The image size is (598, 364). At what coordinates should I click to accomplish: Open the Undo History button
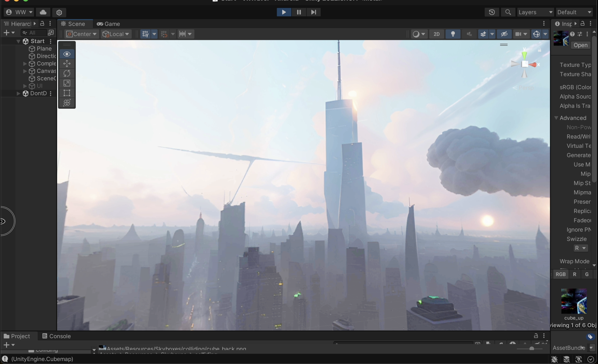(x=492, y=12)
